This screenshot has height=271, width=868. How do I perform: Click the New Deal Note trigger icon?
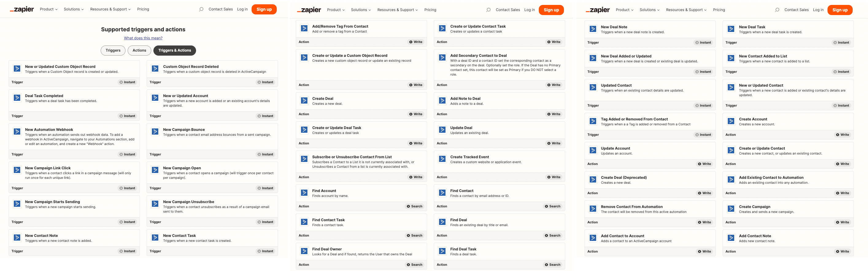(x=593, y=29)
